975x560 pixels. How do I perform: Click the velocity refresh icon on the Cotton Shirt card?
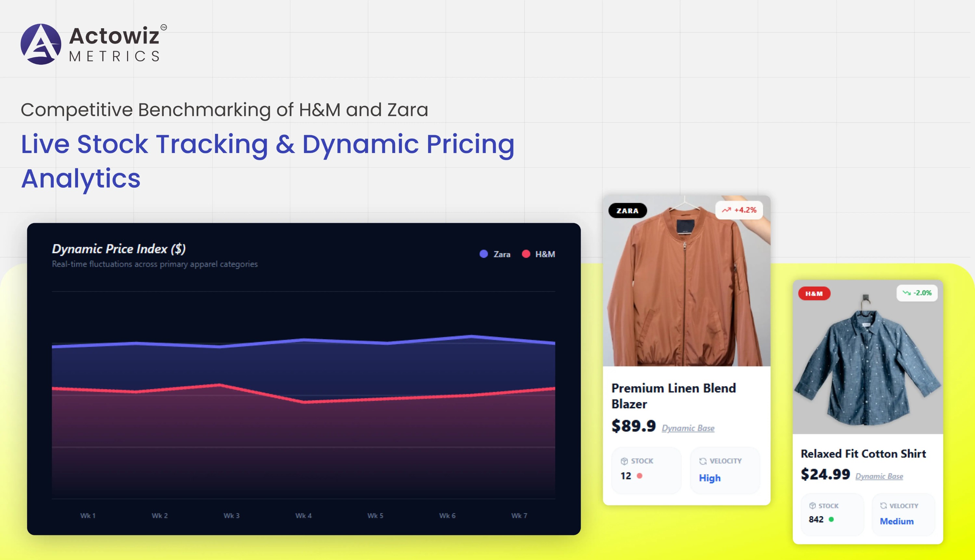pos(884,506)
